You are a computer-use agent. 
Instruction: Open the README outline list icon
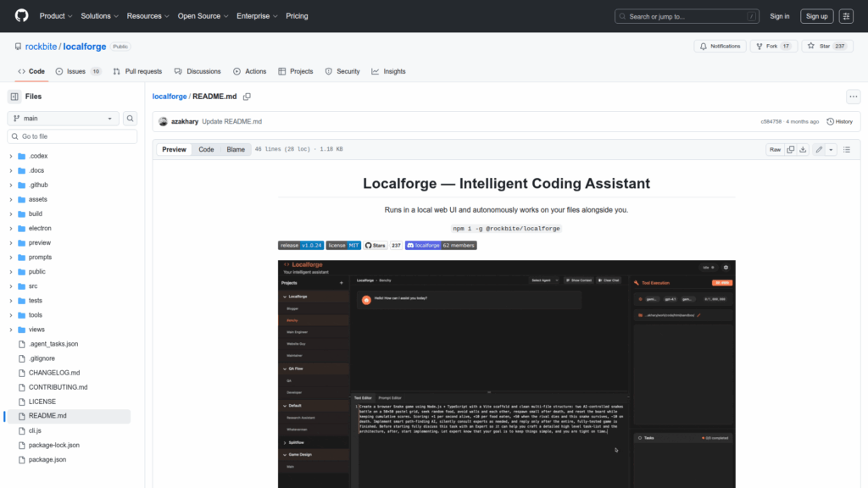pyautogui.click(x=847, y=149)
